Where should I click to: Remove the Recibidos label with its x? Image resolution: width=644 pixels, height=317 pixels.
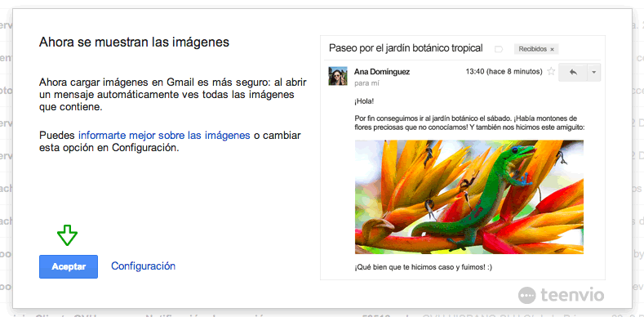coord(552,49)
